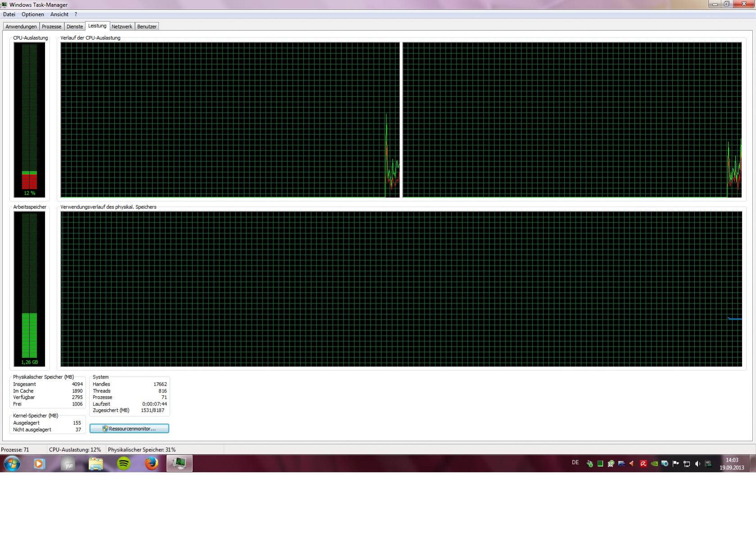Viewport: 756px width, 542px height.
Task: Switch to the Anwendungen tab
Action: 21,27
